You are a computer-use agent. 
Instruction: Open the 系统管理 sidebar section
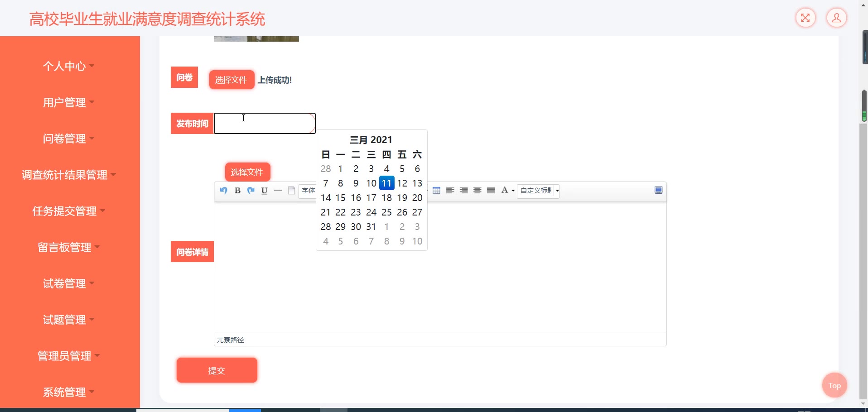click(69, 392)
